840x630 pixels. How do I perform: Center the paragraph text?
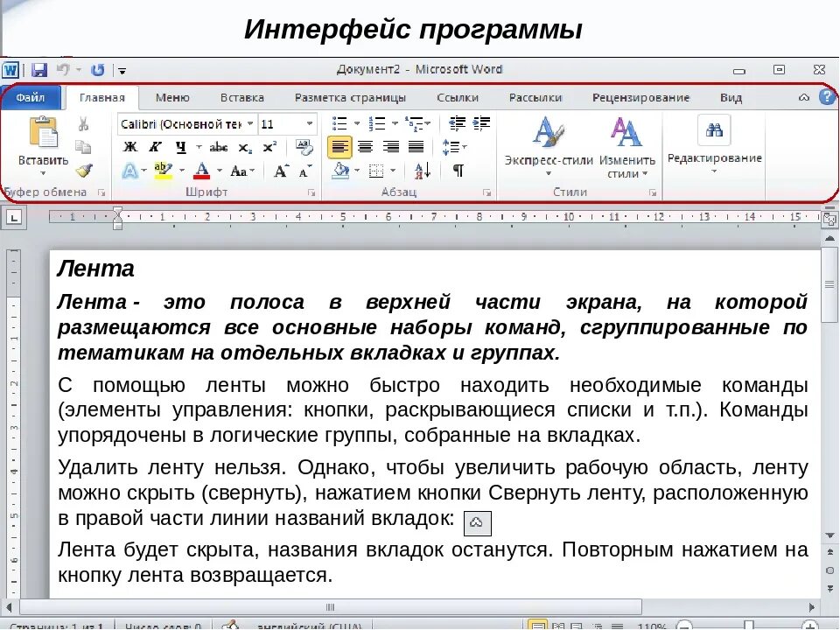pyautogui.click(x=366, y=147)
